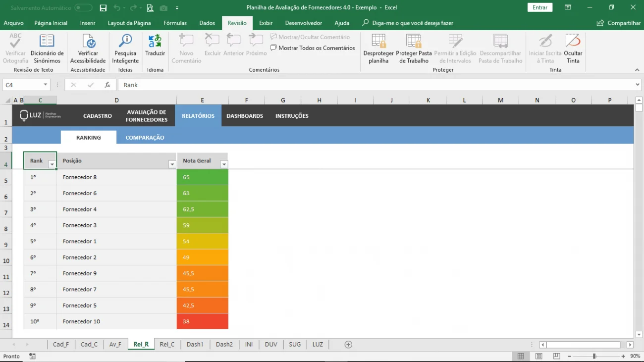Switch to Page Layout view in status bar
The width and height of the screenshot is (644, 362).
(x=538, y=356)
